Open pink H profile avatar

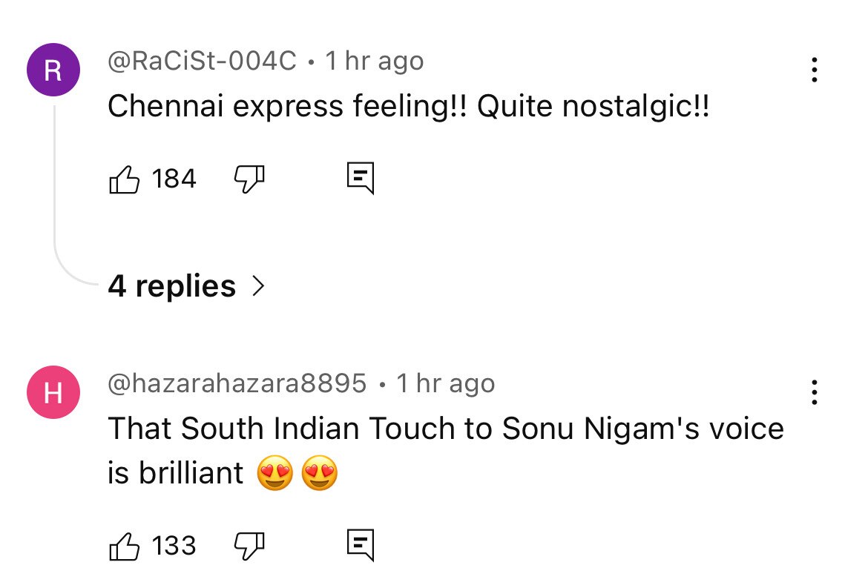click(53, 393)
